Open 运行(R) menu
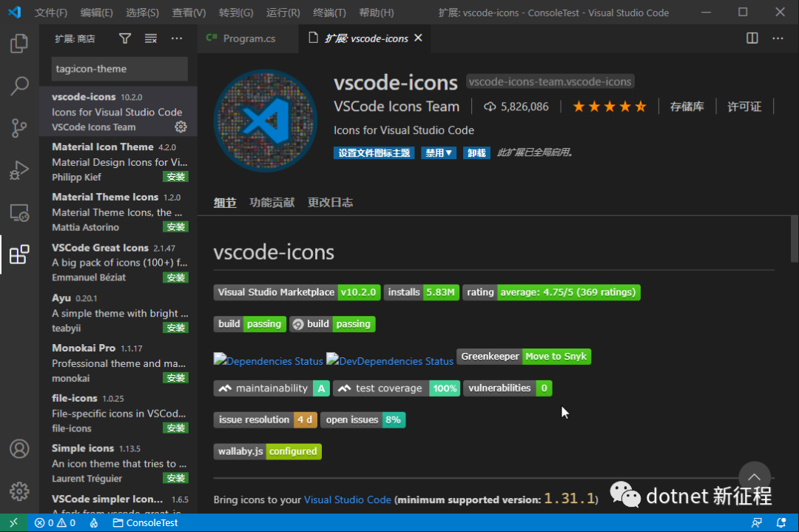 point(283,13)
